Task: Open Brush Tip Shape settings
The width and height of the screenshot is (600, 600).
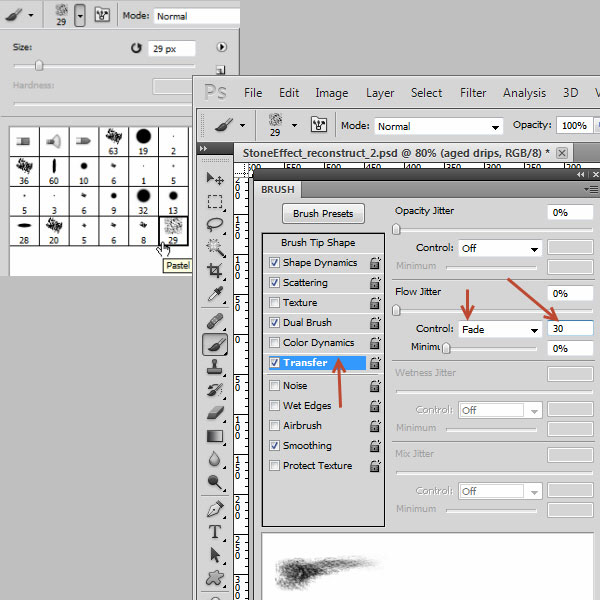Action: (x=318, y=243)
